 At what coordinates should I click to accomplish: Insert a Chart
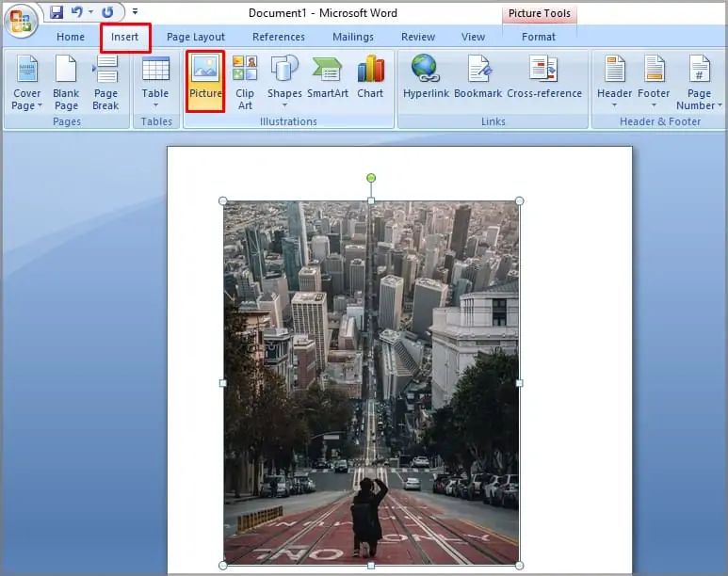point(370,77)
